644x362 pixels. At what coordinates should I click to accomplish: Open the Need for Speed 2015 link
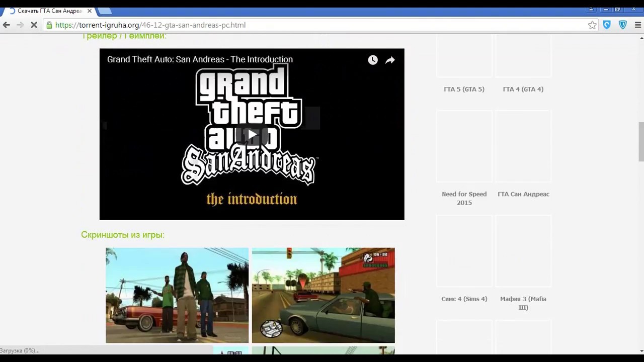pos(464,198)
